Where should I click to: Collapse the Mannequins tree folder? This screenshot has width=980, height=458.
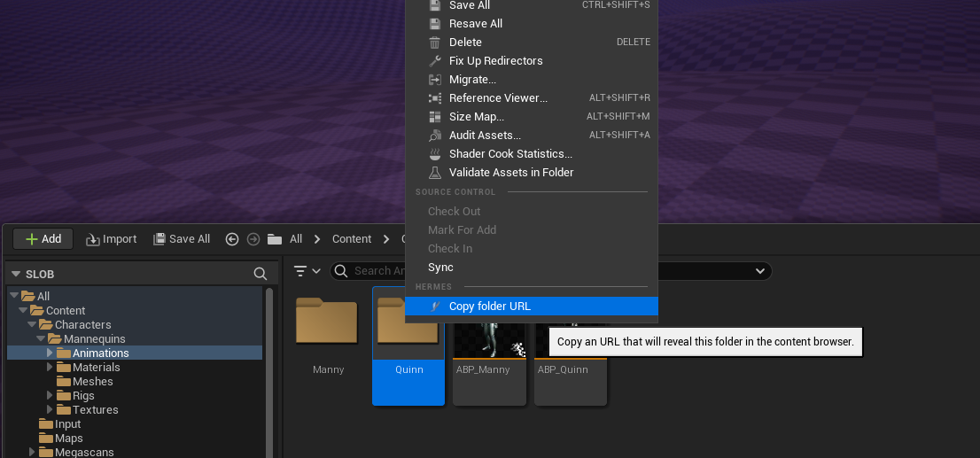42,339
